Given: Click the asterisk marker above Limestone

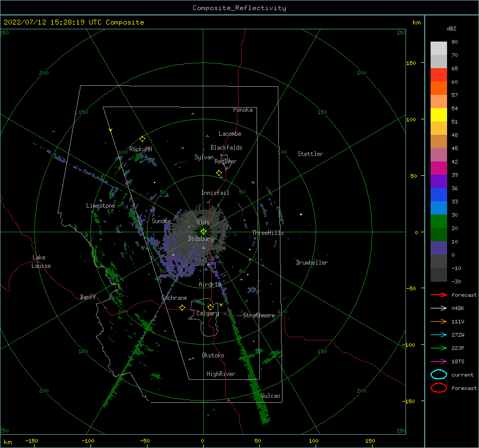Looking at the screenshot, I should pos(101,201).
